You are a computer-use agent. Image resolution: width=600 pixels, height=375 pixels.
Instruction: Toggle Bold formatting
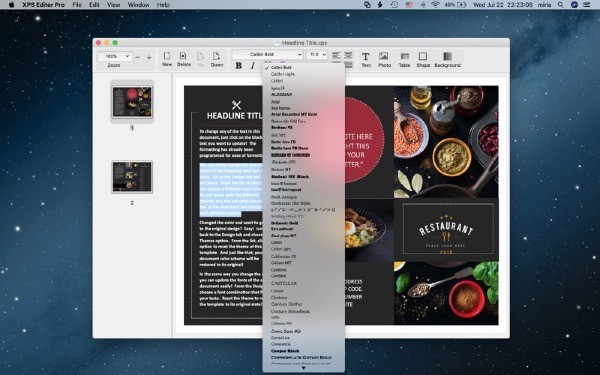tap(238, 66)
